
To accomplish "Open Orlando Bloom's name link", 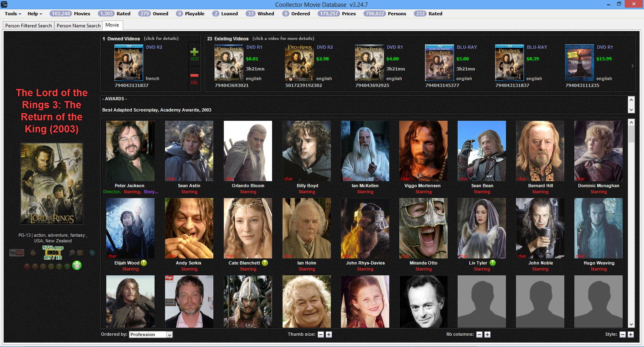I will [248, 186].
